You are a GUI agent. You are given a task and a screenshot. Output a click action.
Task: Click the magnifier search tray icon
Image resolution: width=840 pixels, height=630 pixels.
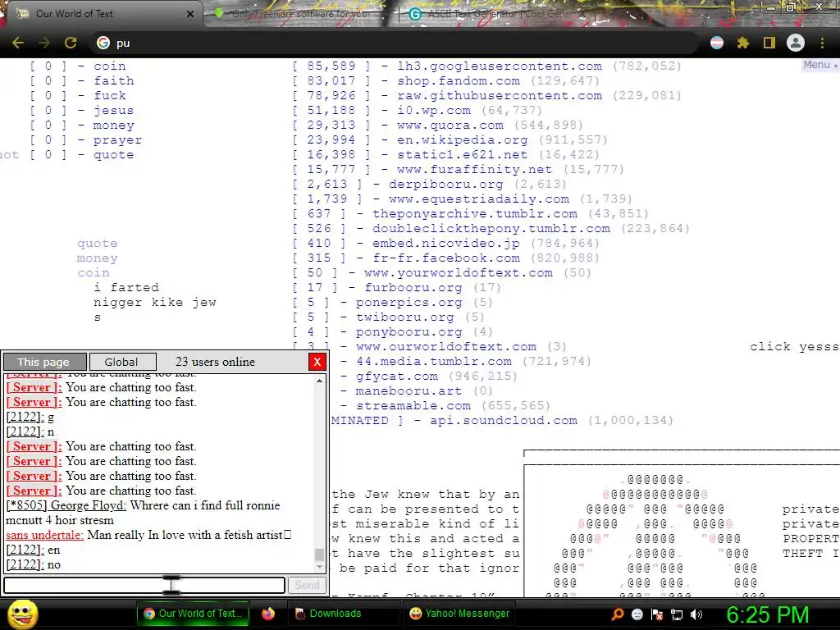click(618, 614)
